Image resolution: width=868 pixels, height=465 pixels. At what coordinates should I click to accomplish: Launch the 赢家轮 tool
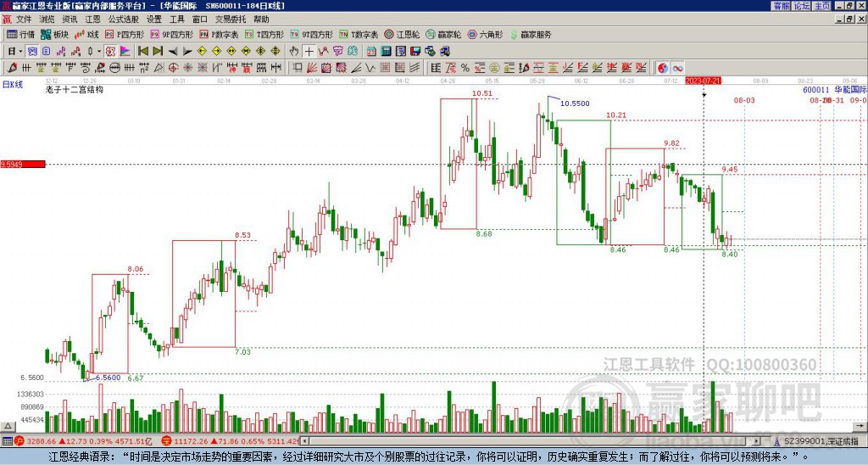point(443,34)
